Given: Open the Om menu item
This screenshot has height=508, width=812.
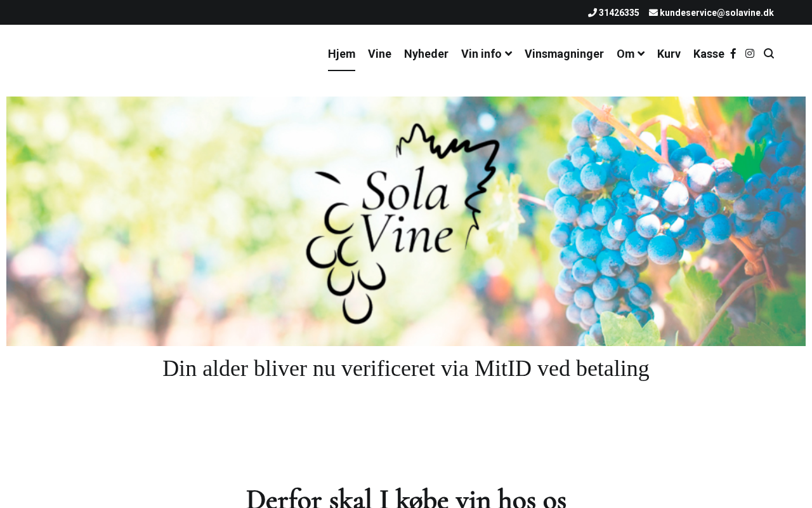Looking at the screenshot, I should coord(625,54).
